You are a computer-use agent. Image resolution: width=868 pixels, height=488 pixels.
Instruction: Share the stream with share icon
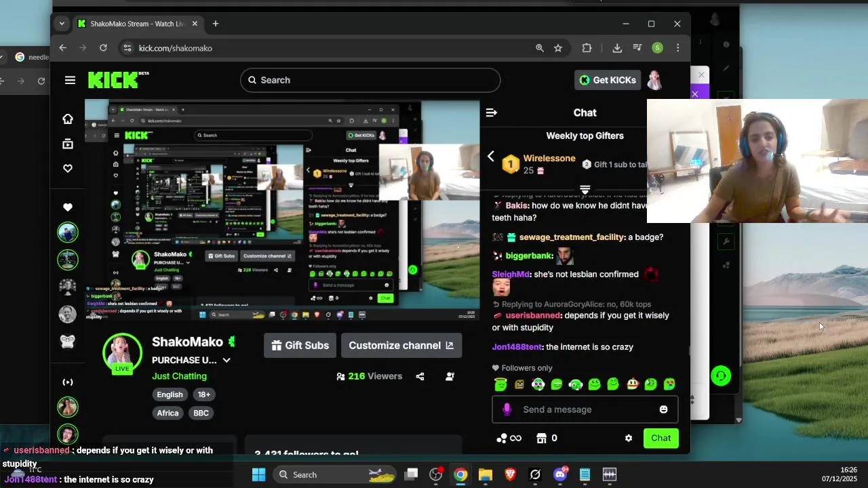pos(420,376)
